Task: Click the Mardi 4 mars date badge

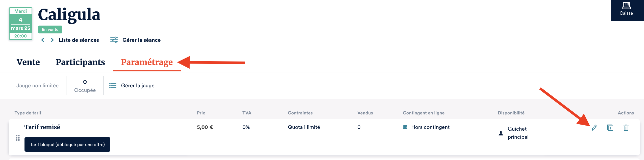Action: pyautogui.click(x=21, y=24)
